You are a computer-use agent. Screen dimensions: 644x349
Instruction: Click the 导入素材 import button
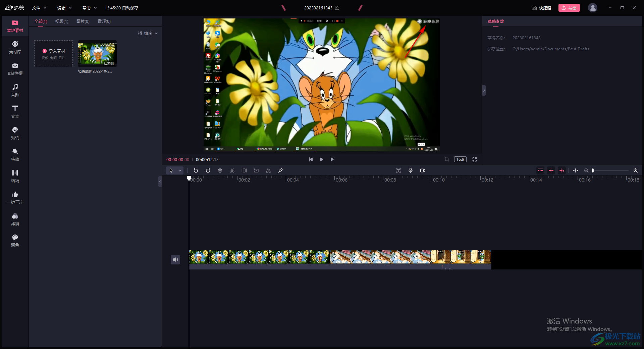[x=54, y=54]
